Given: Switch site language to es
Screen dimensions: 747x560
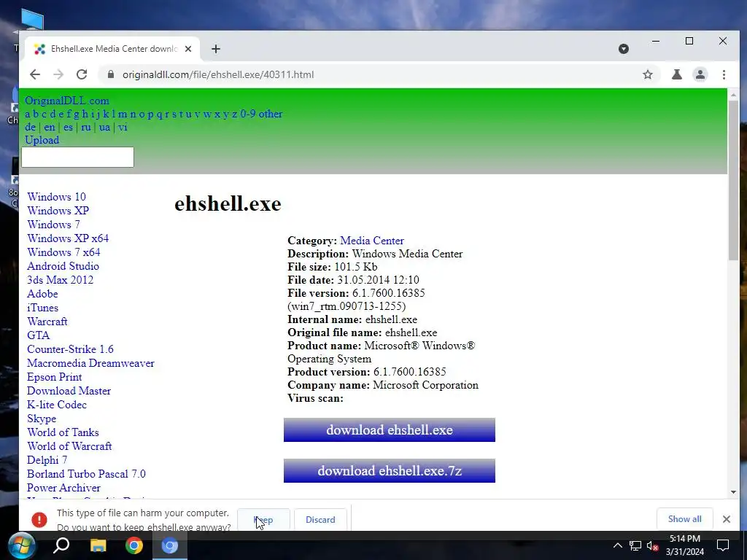Looking at the screenshot, I should click(68, 127).
